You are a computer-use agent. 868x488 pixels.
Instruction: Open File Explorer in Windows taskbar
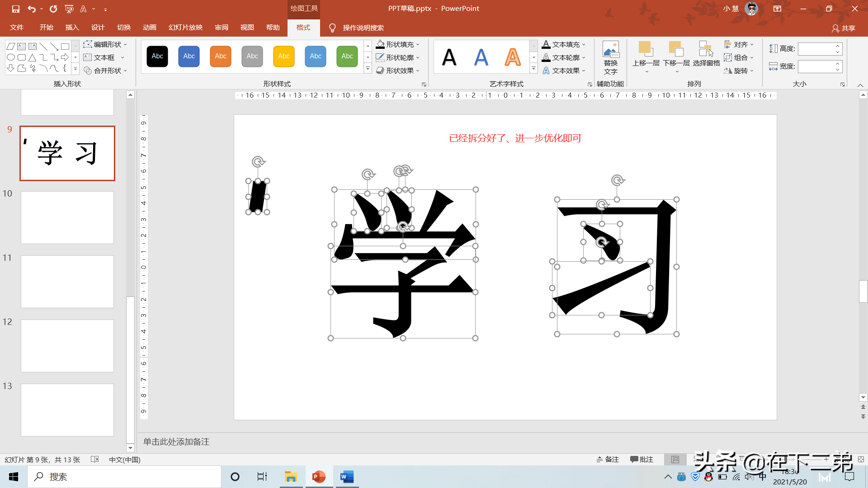(x=291, y=477)
